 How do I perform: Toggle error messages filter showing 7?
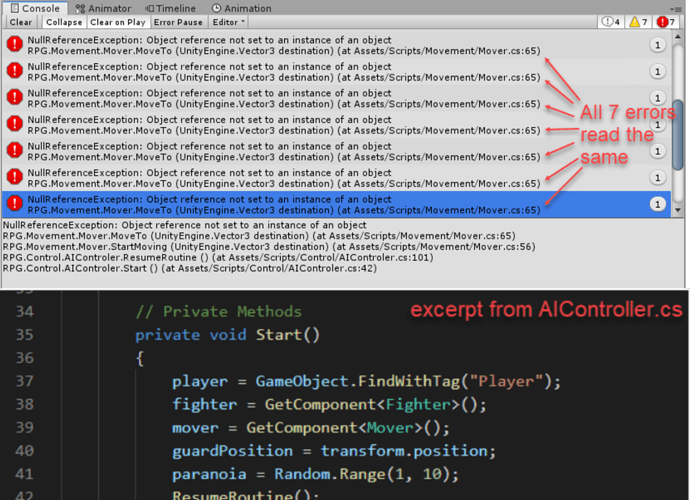[666, 22]
